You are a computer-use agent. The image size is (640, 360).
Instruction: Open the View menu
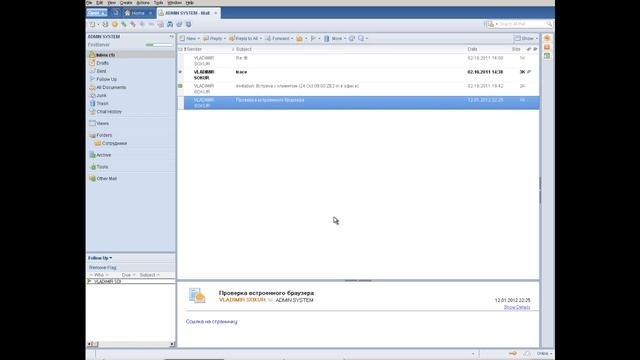[x=111, y=2]
